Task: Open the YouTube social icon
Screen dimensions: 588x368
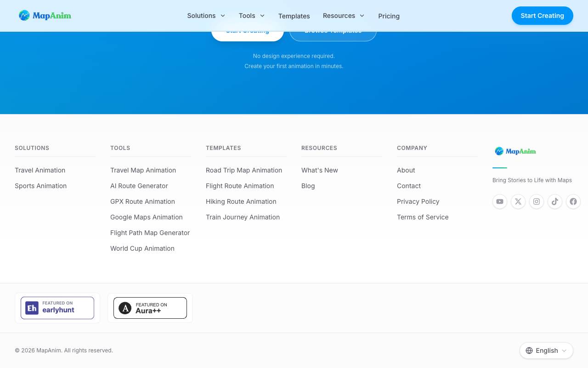Action: [500, 201]
